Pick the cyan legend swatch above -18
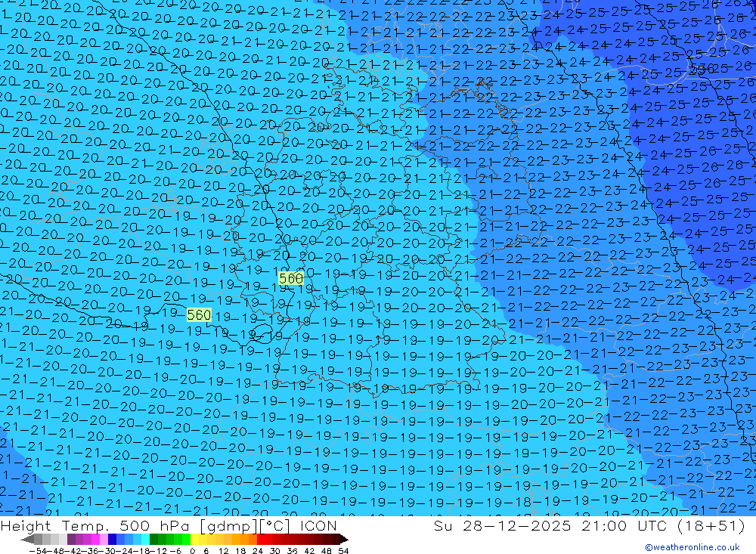 tap(145, 539)
